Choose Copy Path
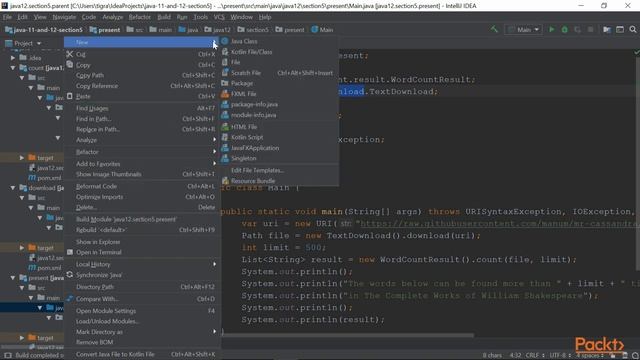 (142, 76)
